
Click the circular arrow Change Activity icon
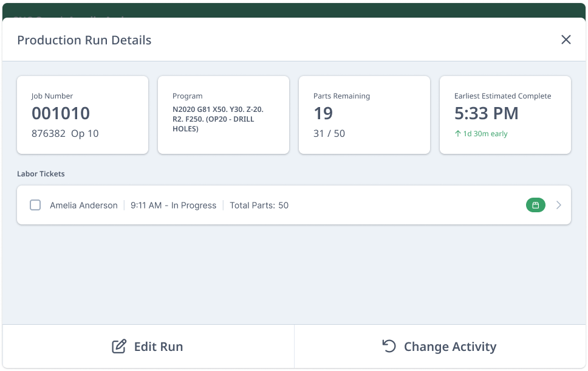[x=389, y=346]
